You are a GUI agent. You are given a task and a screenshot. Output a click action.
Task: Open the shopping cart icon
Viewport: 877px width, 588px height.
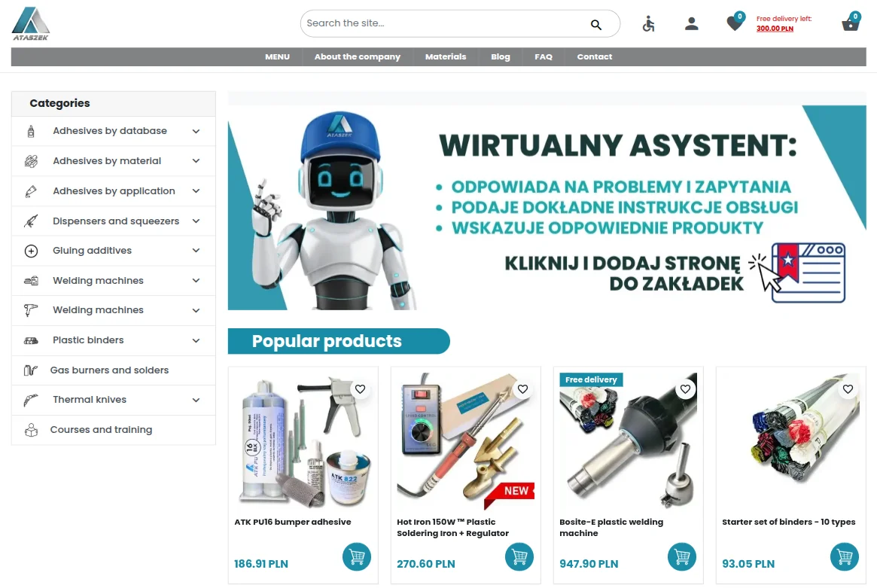pos(850,23)
